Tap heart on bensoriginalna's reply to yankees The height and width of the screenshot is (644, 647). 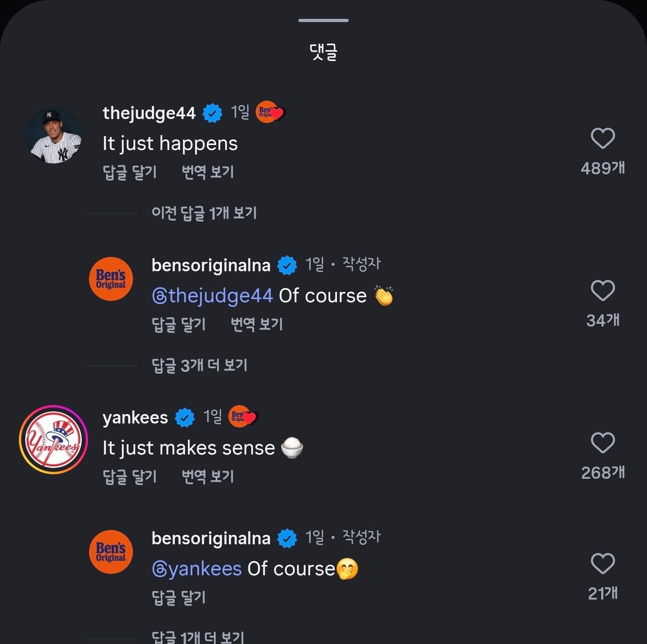[603, 564]
